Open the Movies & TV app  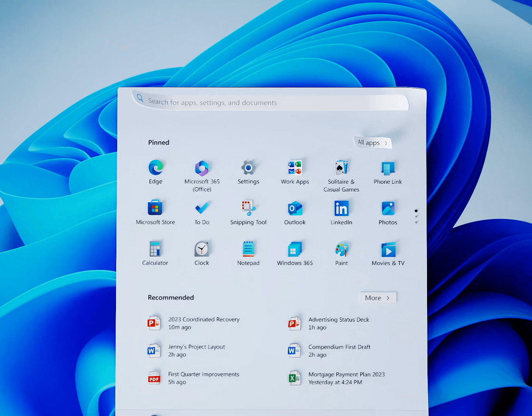tap(388, 250)
